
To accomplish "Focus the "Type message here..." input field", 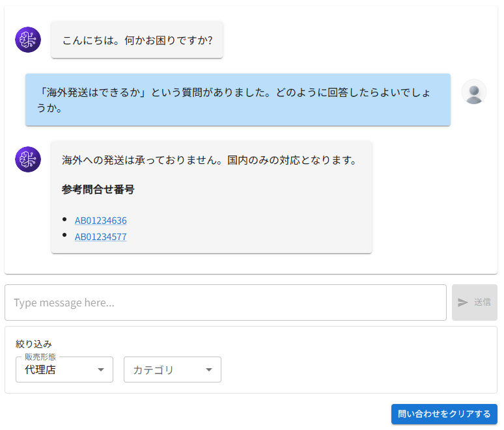I will coord(225,302).
